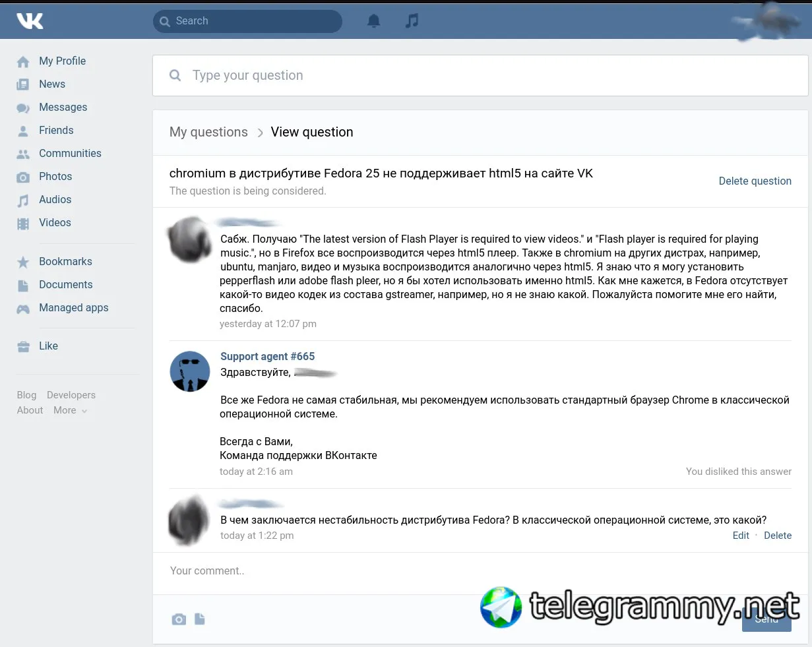Go to News in sidebar

pos(52,84)
